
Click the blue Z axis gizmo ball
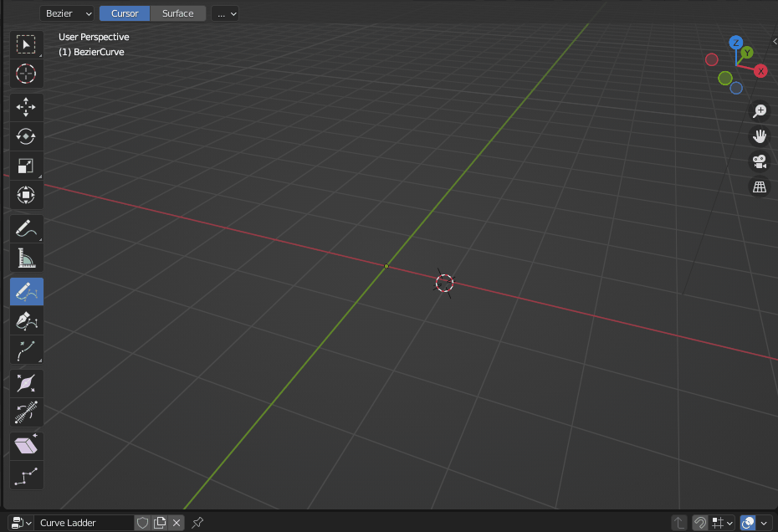(x=736, y=42)
